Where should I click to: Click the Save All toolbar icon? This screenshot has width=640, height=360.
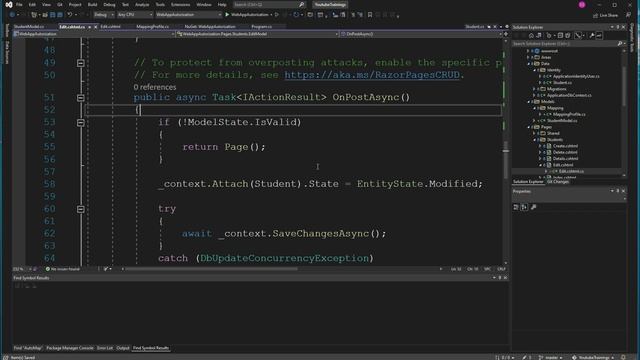point(60,15)
